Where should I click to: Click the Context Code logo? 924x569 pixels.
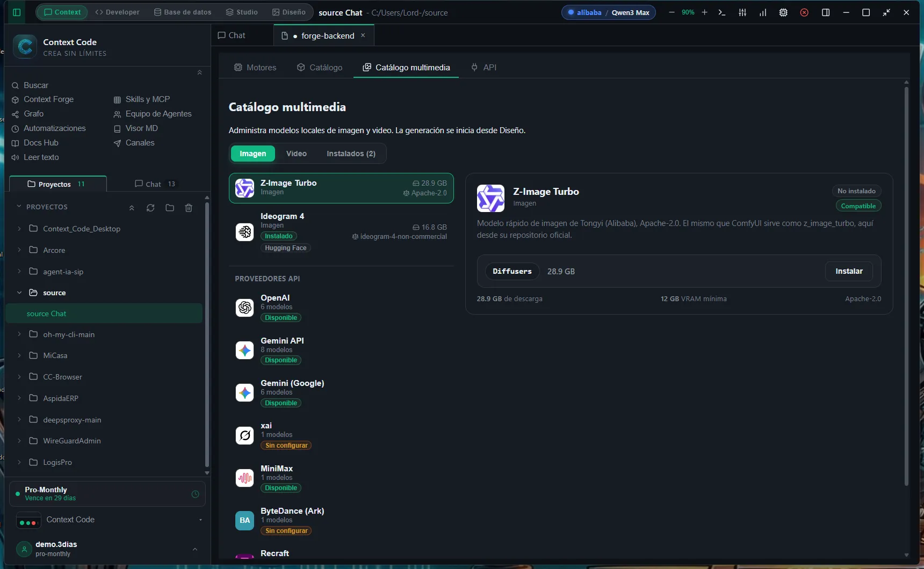coord(25,47)
